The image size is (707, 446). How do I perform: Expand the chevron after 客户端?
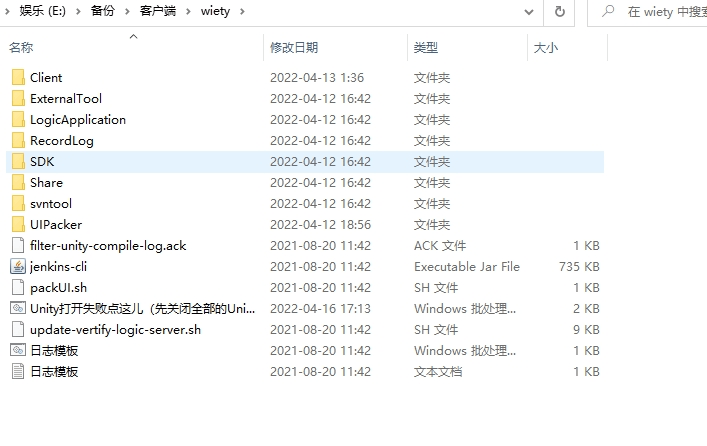point(188,11)
